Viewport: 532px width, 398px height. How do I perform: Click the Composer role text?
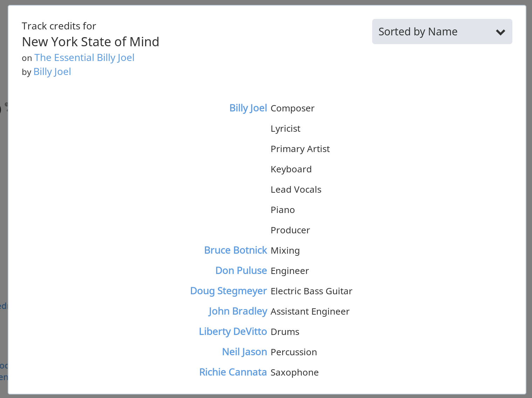(x=293, y=108)
